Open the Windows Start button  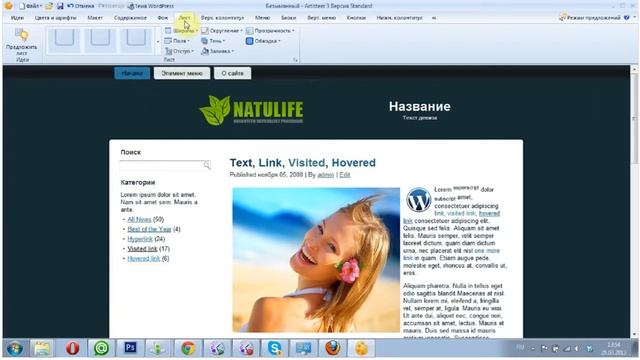point(15,349)
